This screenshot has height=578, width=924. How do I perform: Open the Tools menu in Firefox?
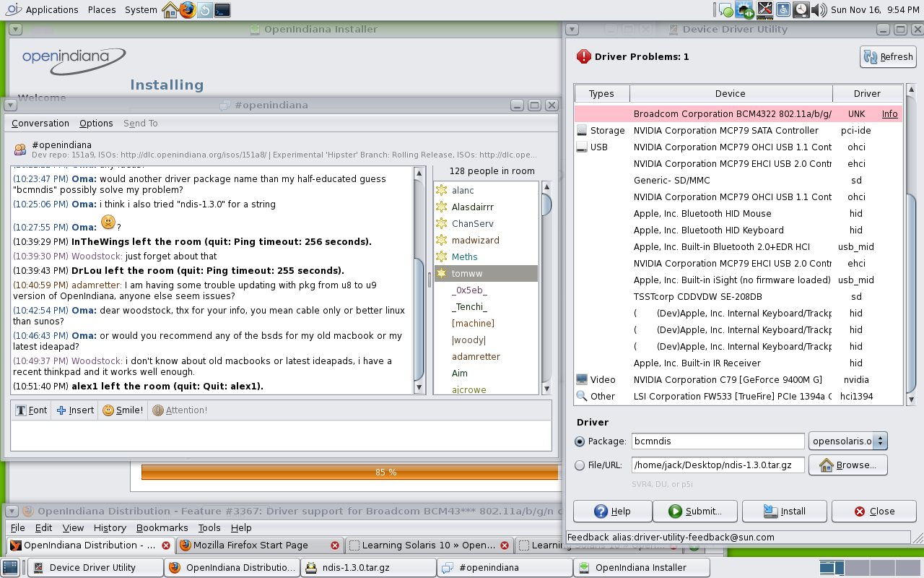[x=209, y=528]
